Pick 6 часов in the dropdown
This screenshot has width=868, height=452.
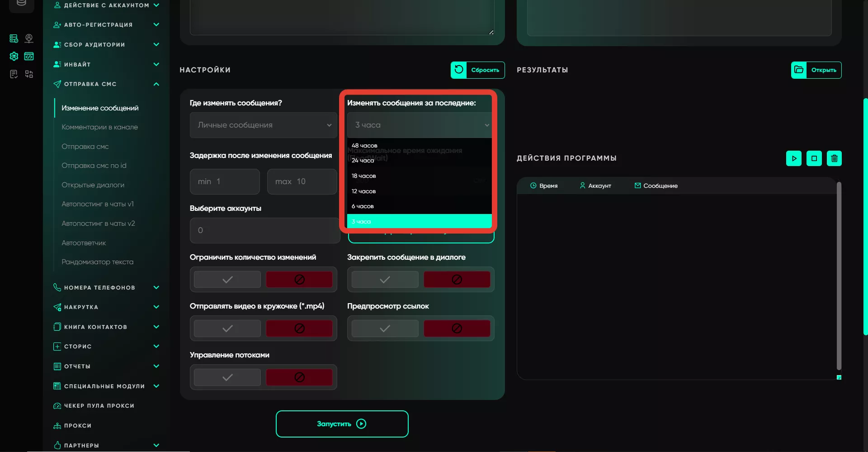coord(420,206)
